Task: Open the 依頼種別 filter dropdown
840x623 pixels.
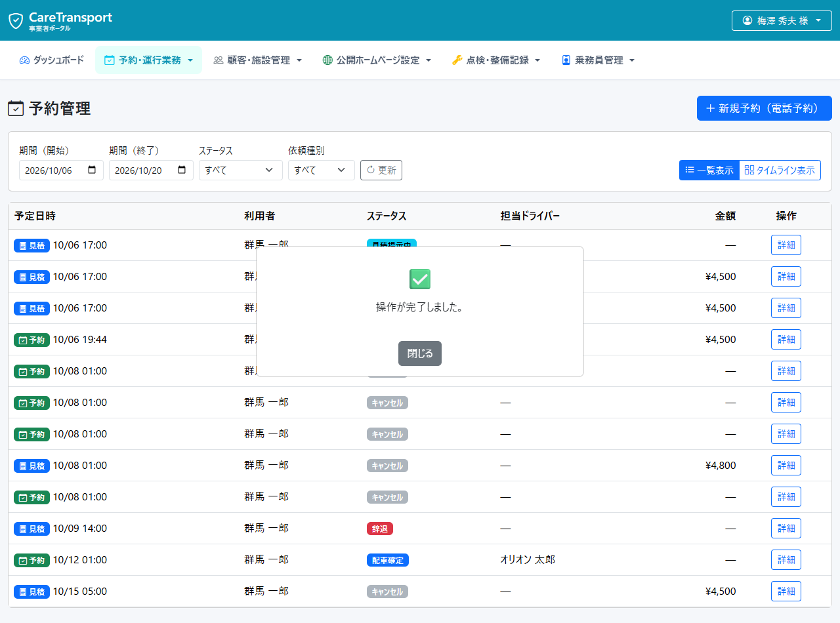Action: coord(322,170)
